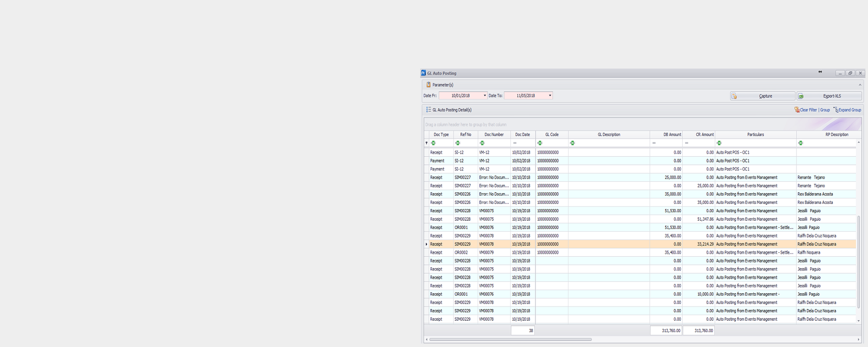The width and height of the screenshot is (868, 347).
Task: Click the clipboard icon beside Parameter(s)
Action: 428,85
